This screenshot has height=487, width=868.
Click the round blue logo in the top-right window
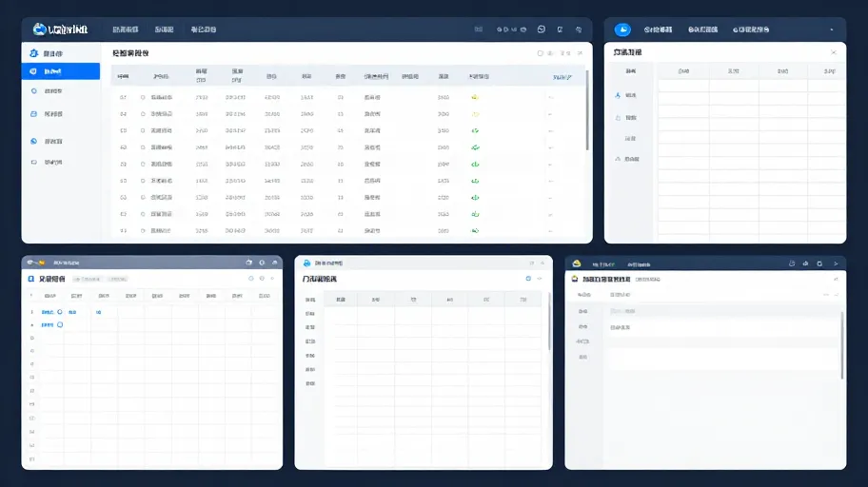[622, 29]
